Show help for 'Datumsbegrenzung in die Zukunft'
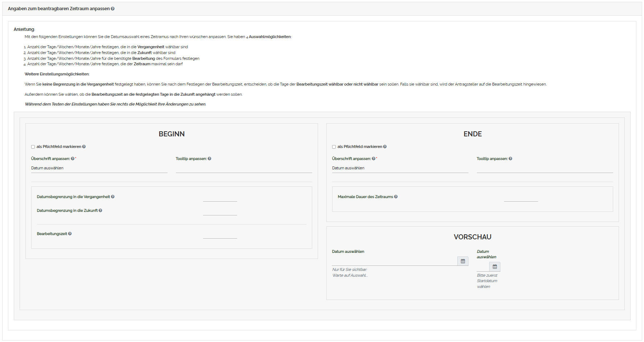The height and width of the screenshot is (342, 644). coord(100,211)
